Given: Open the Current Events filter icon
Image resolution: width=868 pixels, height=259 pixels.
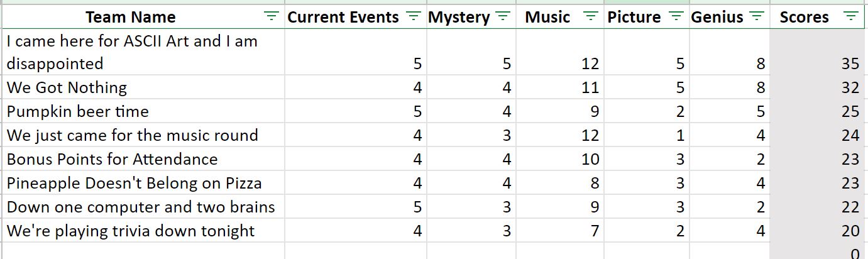Looking at the screenshot, I should [413, 17].
